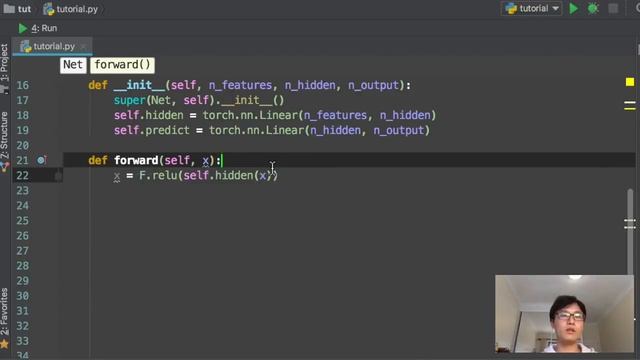Click the webcam video overlay

(x=564, y=313)
